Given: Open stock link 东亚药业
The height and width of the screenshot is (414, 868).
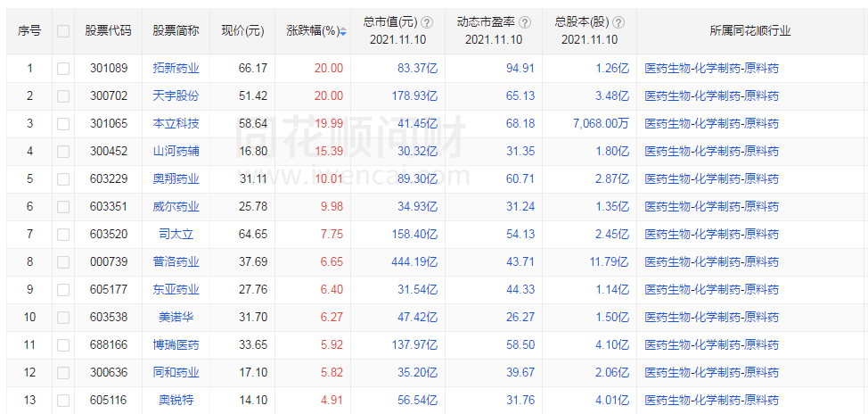Looking at the screenshot, I should point(176,289).
